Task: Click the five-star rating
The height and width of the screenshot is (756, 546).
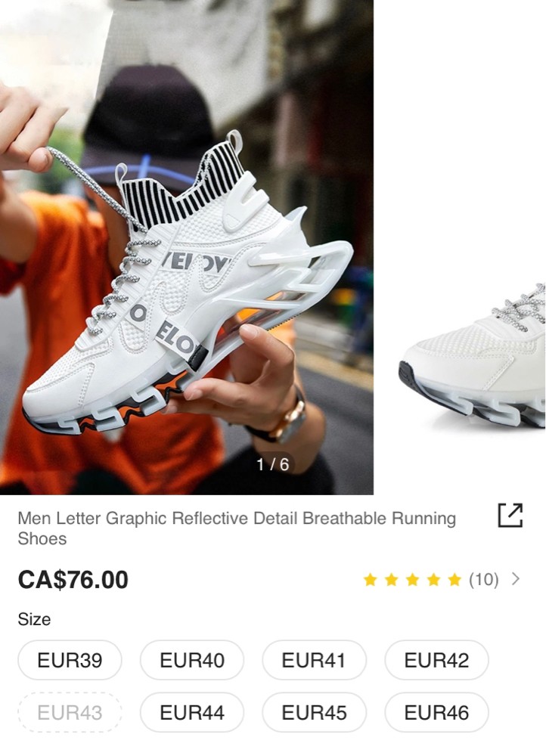Action: click(x=412, y=579)
